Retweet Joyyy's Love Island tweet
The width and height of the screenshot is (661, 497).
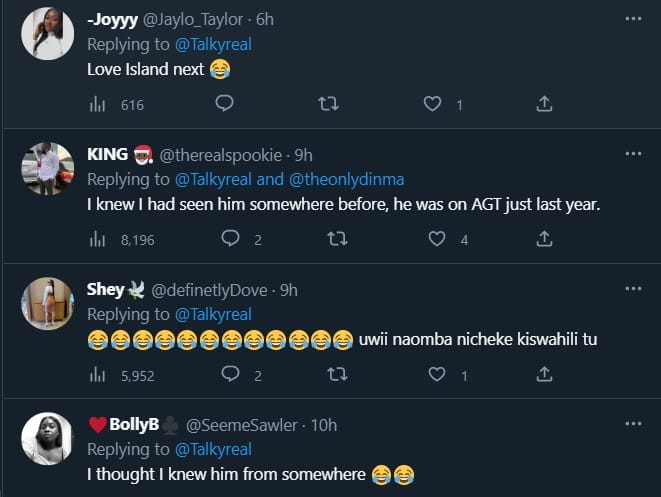point(327,103)
